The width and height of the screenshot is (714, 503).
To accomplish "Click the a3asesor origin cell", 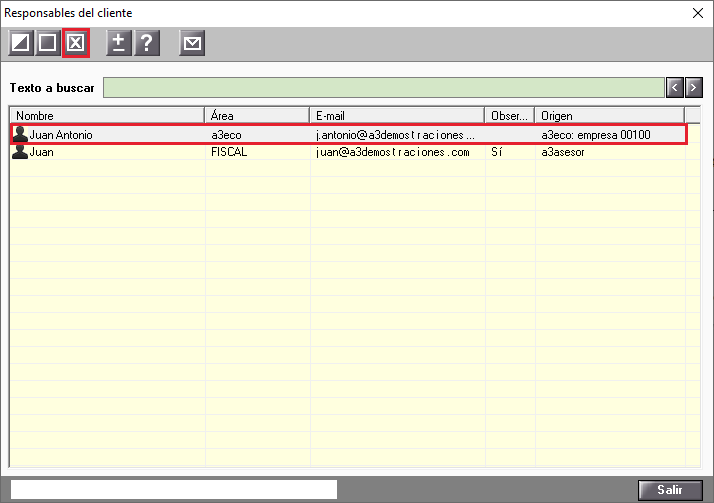I will [563, 152].
